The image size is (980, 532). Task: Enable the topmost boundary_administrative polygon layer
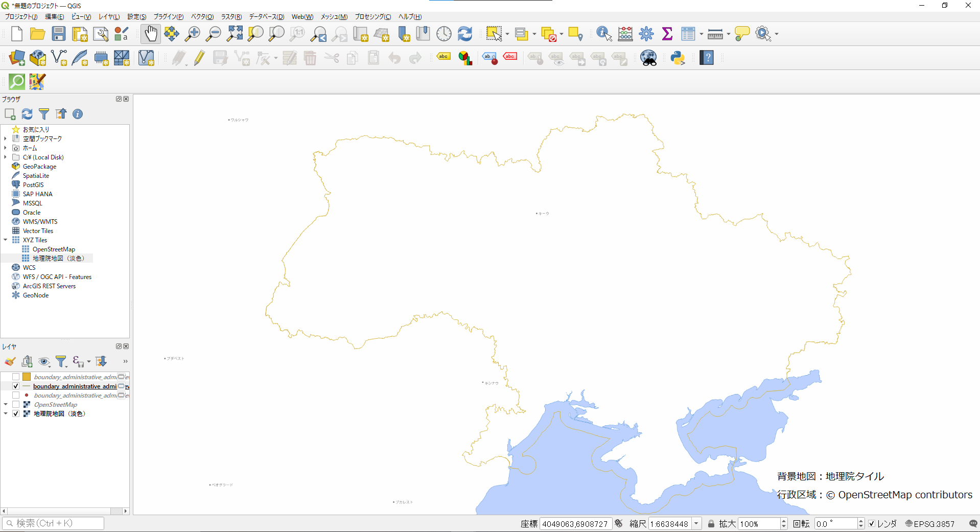tap(16, 377)
